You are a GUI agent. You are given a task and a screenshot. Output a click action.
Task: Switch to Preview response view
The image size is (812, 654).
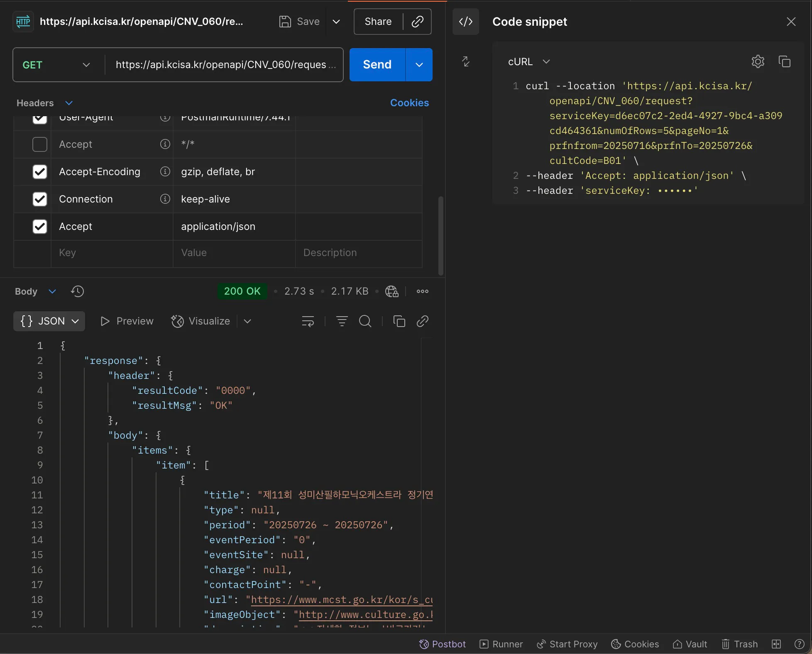click(x=127, y=321)
